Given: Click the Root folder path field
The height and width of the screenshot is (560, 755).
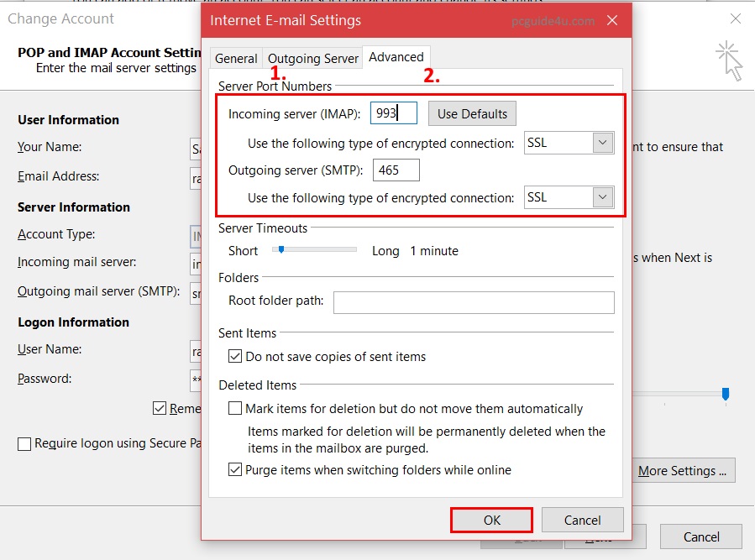Looking at the screenshot, I should tap(474, 302).
